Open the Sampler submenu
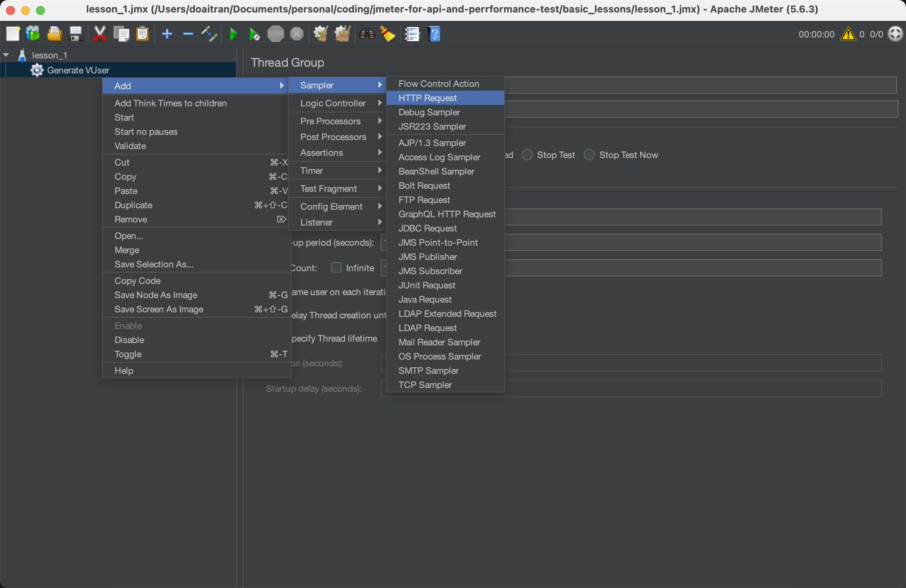 337,85
